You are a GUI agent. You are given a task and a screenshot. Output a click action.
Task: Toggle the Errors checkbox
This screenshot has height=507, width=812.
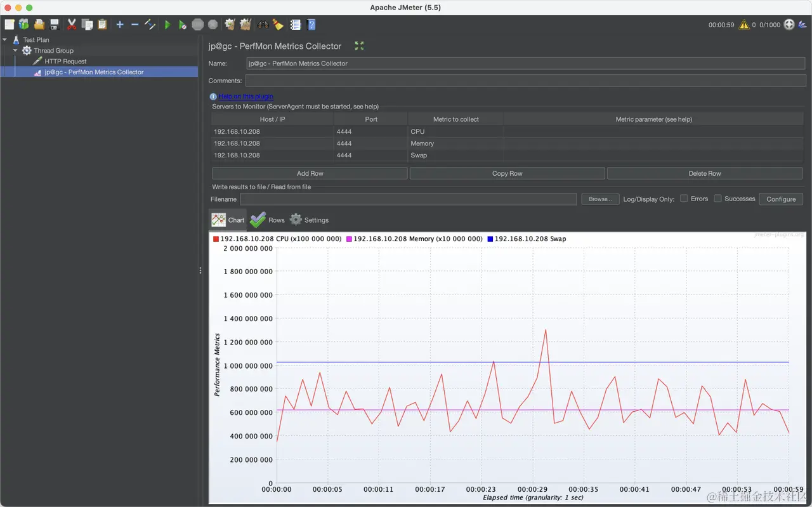(684, 199)
